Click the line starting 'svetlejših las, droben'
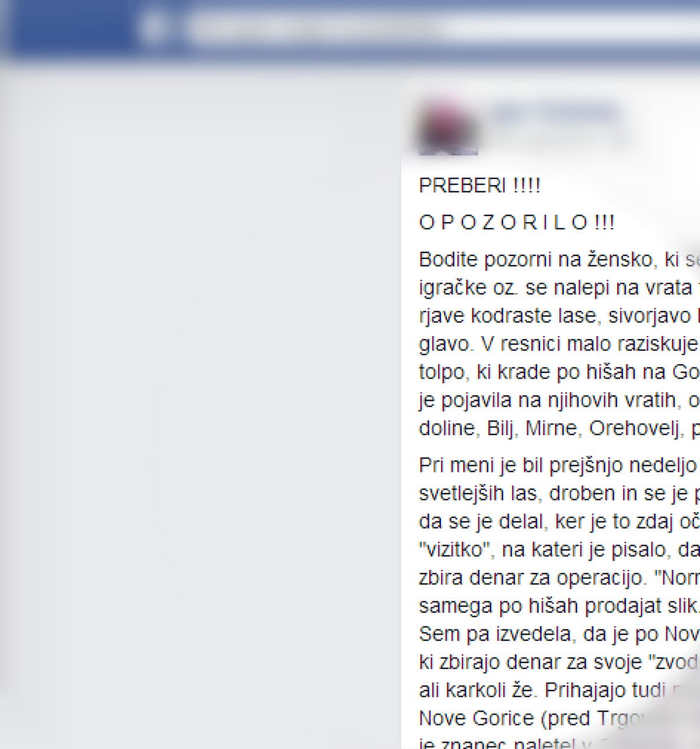The width and height of the screenshot is (700, 749). pyautogui.click(x=559, y=494)
